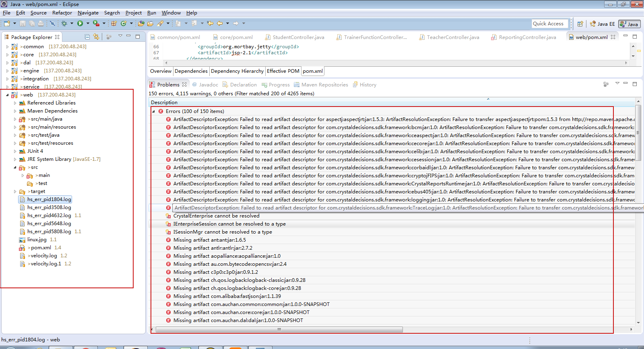This screenshot has height=349, width=644.
Task: Open the Navigate menu
Action: [88, 13]
